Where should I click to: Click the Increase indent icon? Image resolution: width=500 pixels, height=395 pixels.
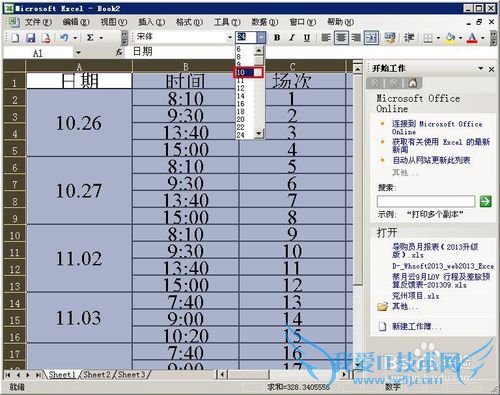pyautogui.click(x=409, y=38)
